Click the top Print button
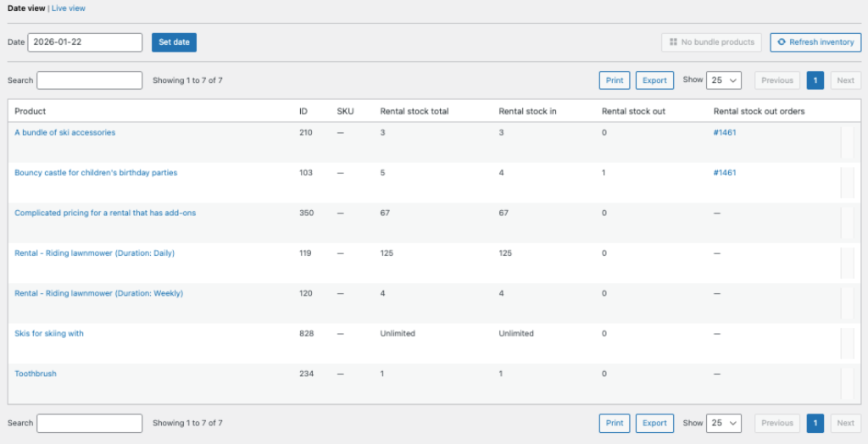868x444 pixels. coord(615,80)
